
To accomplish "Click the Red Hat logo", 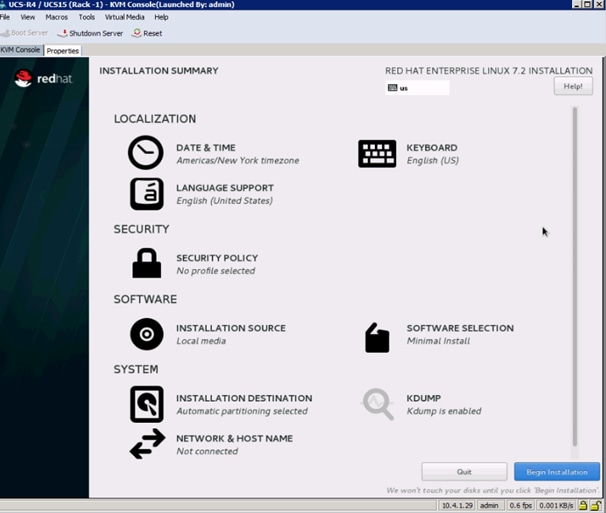I will [x=43, y=78].
